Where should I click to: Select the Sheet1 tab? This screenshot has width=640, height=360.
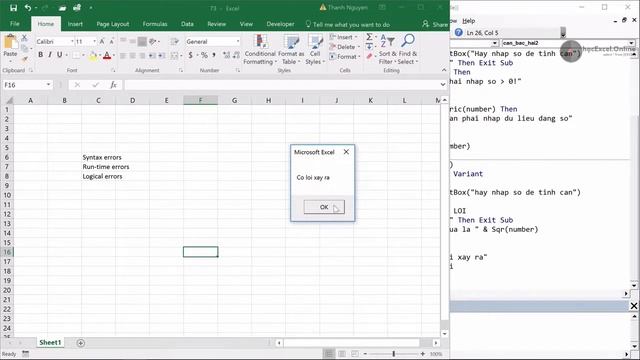(50, 342)
